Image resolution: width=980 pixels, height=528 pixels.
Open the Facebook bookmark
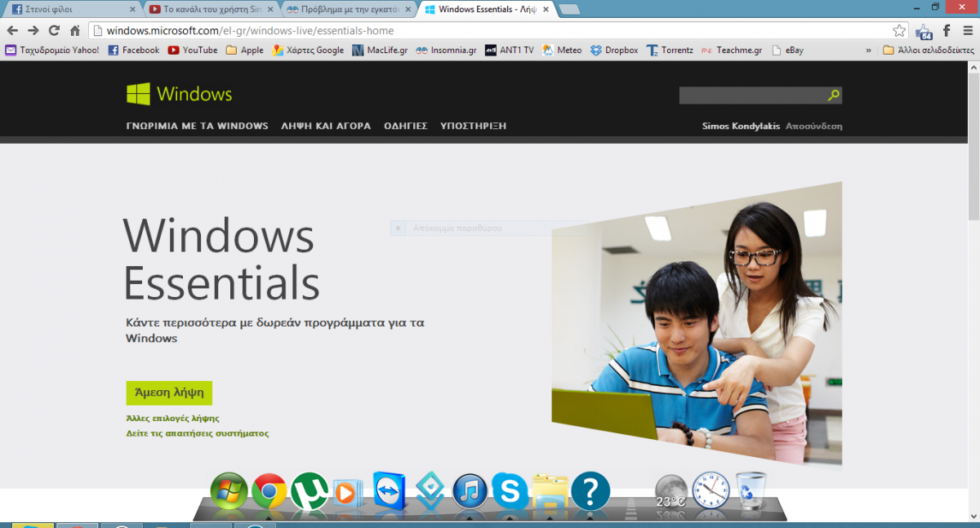(134, 50)
